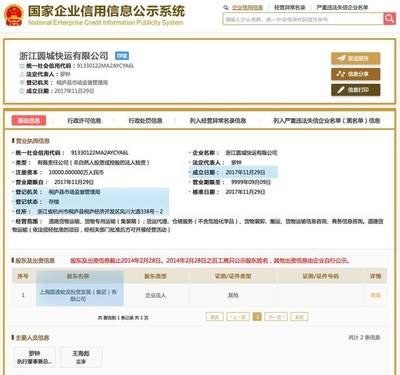The width and height of the screenshot is (400, 375).
Task: Click the credit code 91330122MA2AYCYA6L in header card
Action: click(105, 66)
